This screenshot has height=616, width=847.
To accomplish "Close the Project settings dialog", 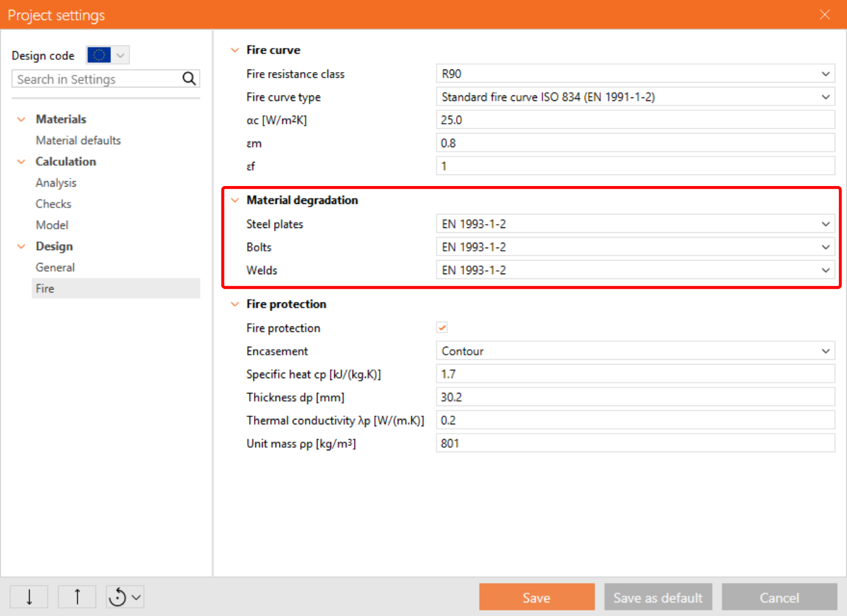I will click(x=824, y=15).
